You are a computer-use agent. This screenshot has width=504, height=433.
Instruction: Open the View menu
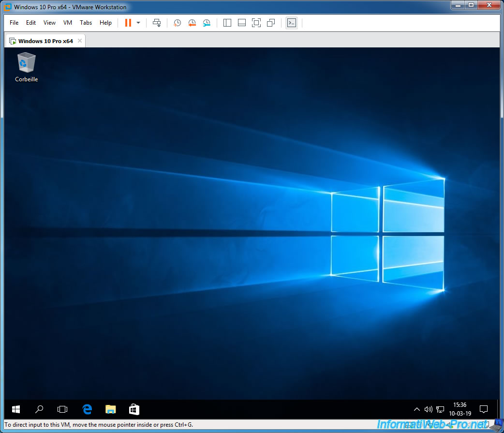point(49,23)
